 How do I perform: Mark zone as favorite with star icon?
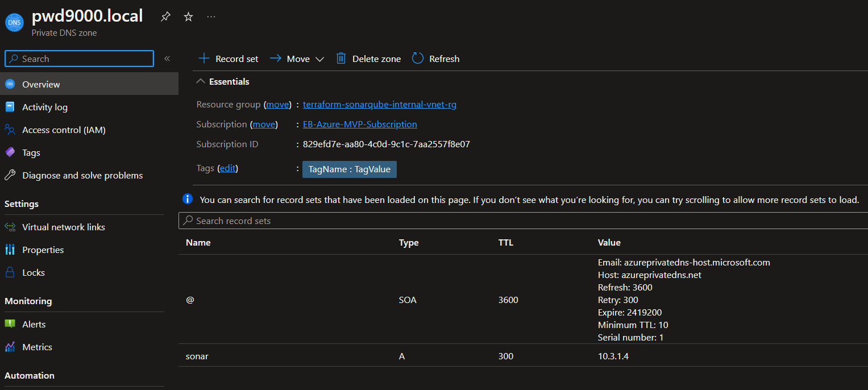[188, 17]
